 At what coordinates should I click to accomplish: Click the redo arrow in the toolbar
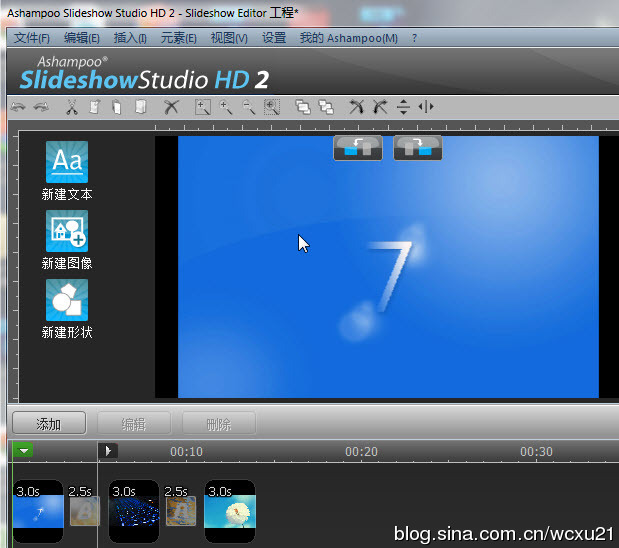click(41, 107)
